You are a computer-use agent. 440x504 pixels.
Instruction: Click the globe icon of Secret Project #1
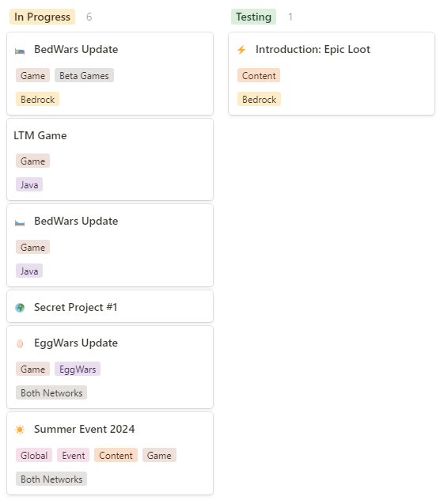20,308
